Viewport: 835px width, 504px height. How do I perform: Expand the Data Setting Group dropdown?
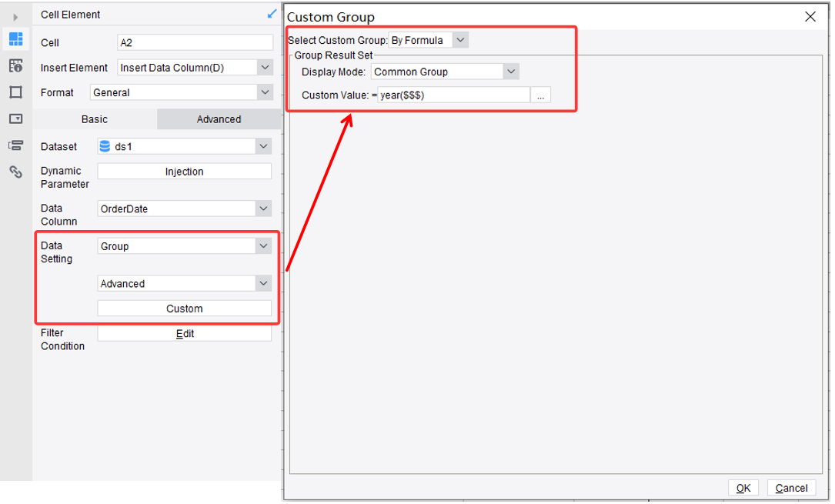click(265, 246)
